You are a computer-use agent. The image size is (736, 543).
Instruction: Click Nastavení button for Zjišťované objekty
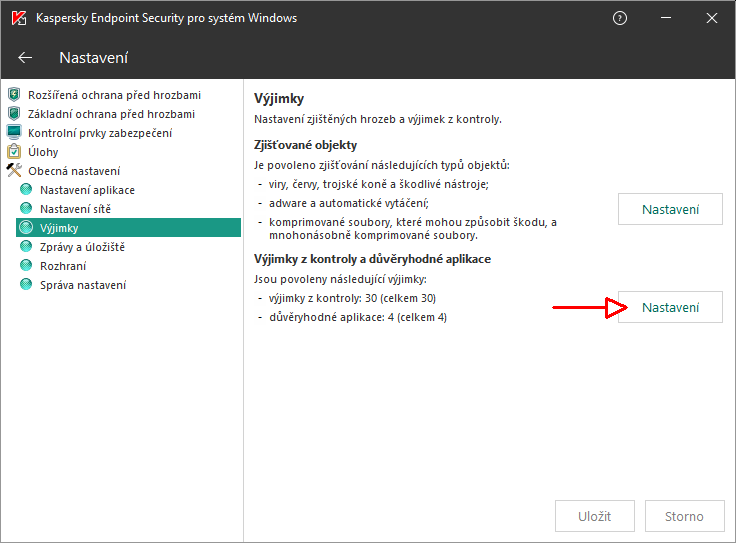click(670, 209)
